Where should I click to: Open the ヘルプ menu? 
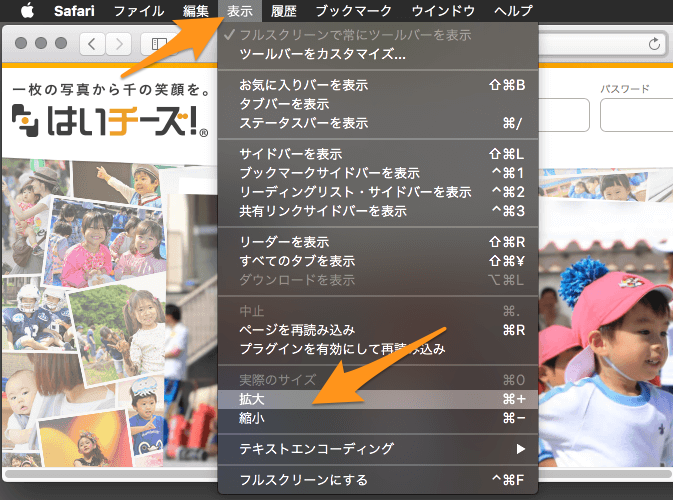(513, 10)
